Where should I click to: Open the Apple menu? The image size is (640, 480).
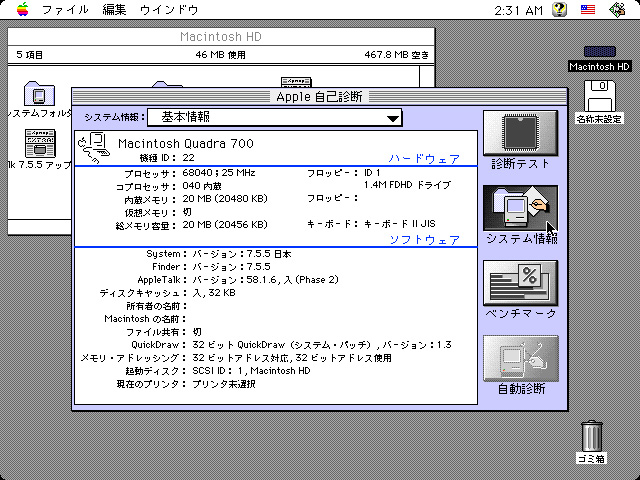pyautogui.click(x=23, y=9)
